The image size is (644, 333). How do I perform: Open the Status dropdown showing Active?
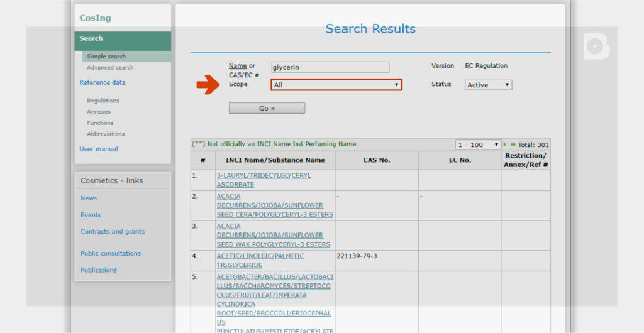(x=488, y=85)
